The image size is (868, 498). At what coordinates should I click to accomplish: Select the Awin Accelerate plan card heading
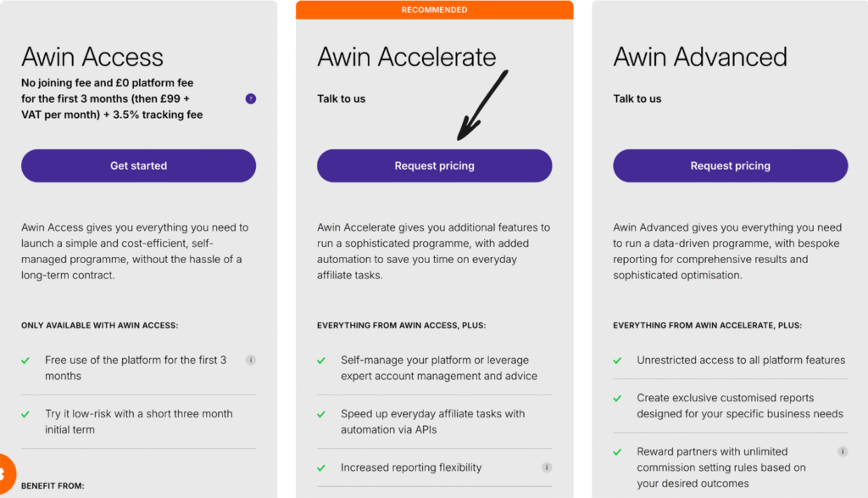[406, 57]
